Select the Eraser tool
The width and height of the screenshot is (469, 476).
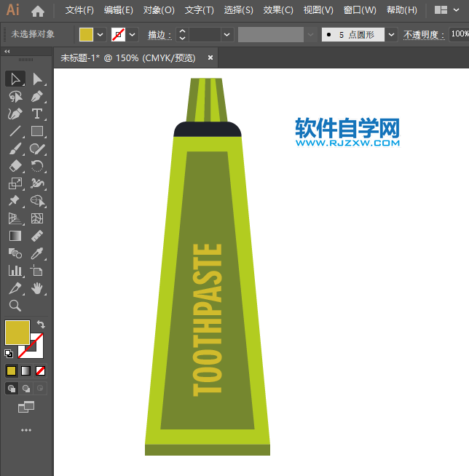click(x=15, y=166)
